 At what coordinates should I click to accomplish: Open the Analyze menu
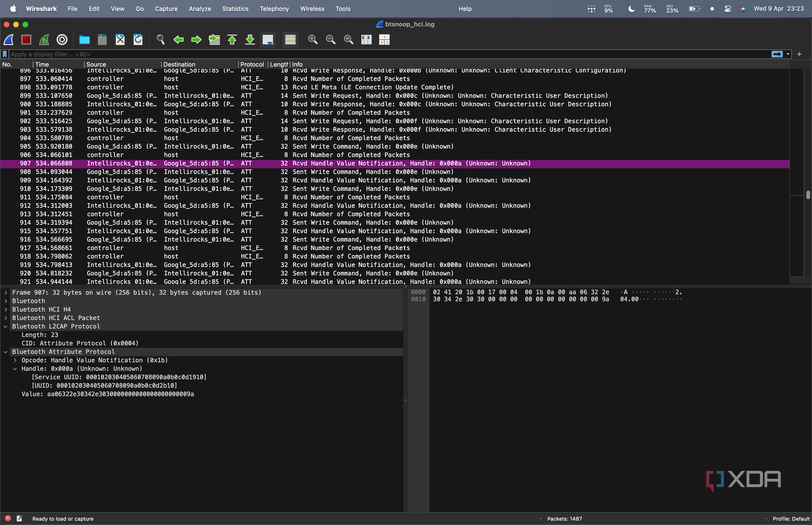(200, 9)
